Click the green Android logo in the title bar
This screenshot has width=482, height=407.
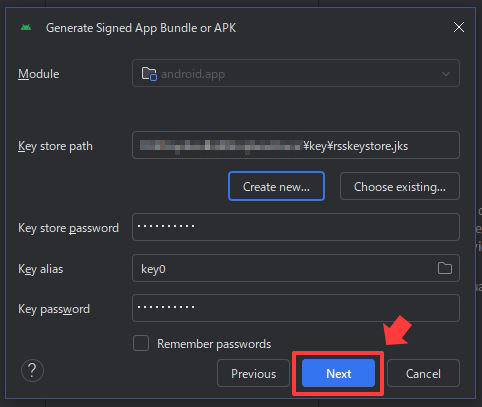tap(26, 27)
